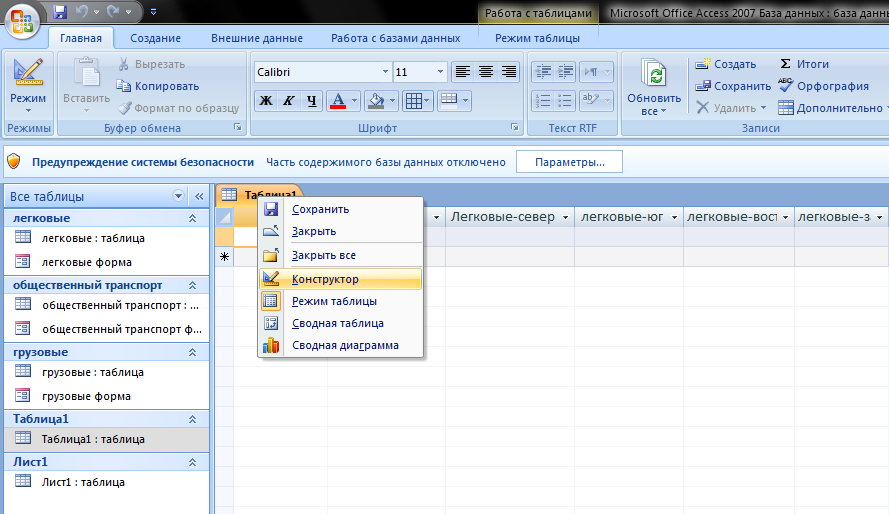Open the fill color dropdown arrow

(392, 101)
